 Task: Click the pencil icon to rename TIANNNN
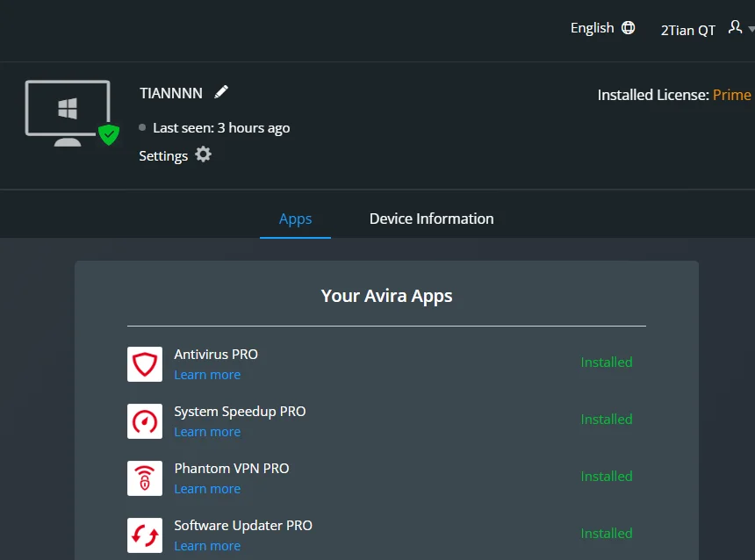click(x=221, y=91)
